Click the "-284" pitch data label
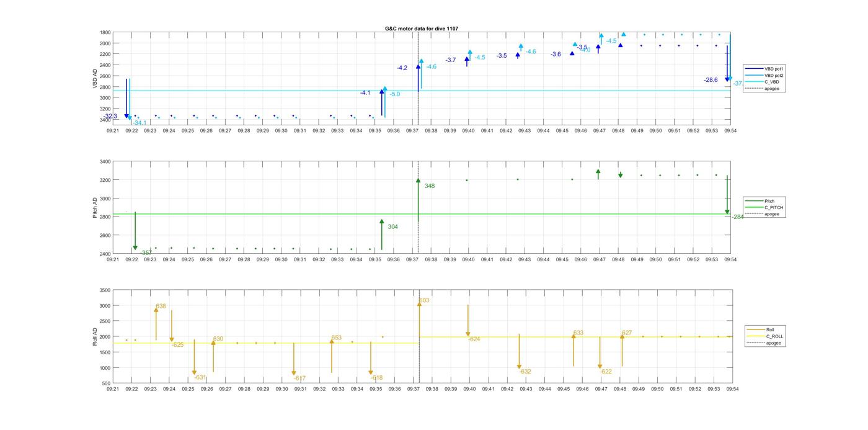This screenshot has height=430, width=868. point(738,217)
